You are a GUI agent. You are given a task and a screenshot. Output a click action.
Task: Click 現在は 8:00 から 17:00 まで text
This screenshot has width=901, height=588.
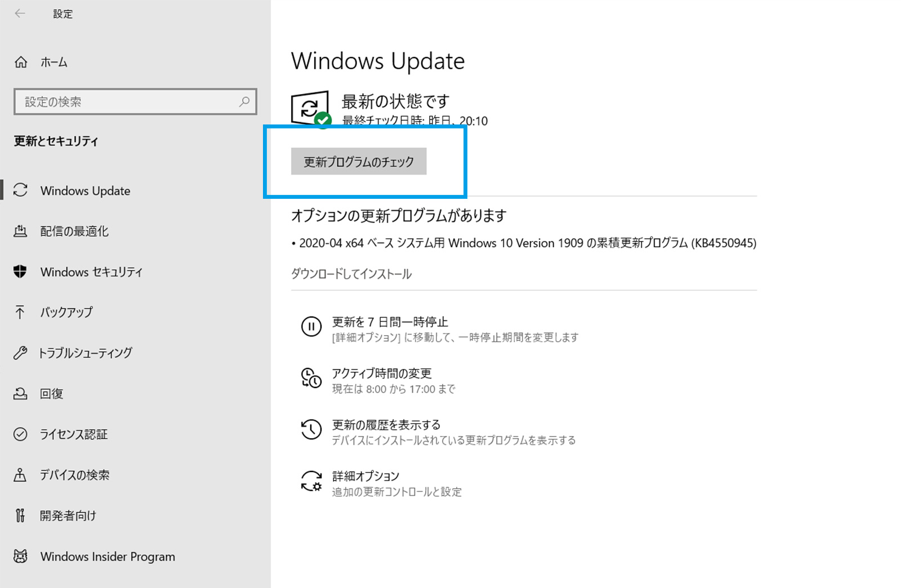394,389
